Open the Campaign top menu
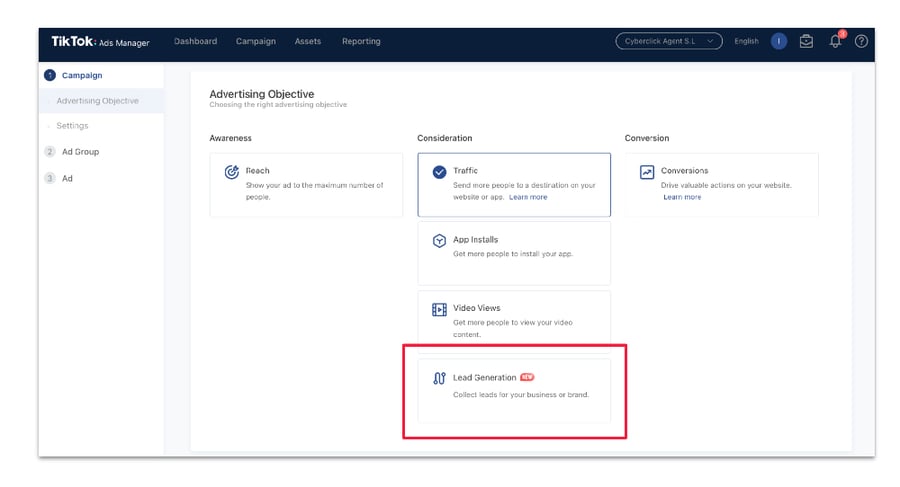Viewport: 900px width, 487px height. coord(255,41)
